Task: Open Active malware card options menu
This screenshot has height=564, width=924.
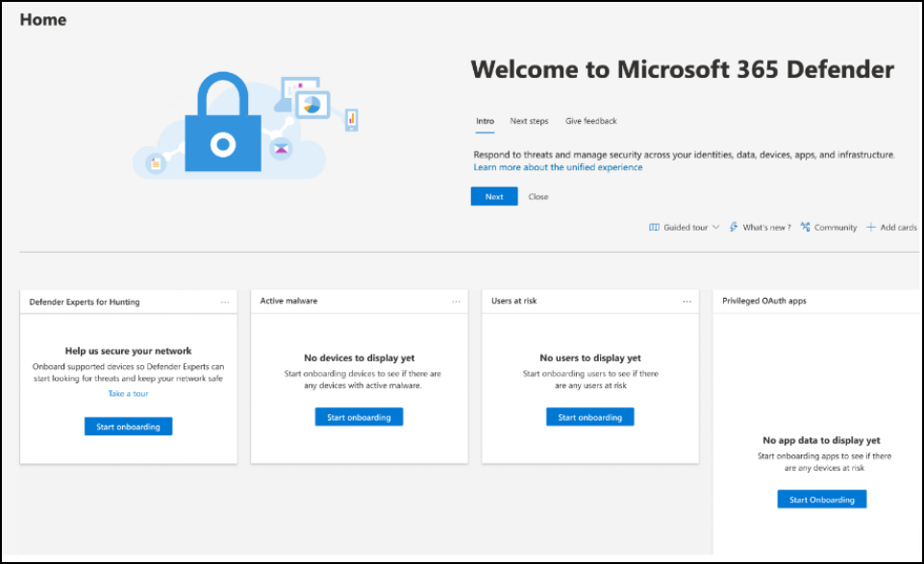Action: [457, 301]
